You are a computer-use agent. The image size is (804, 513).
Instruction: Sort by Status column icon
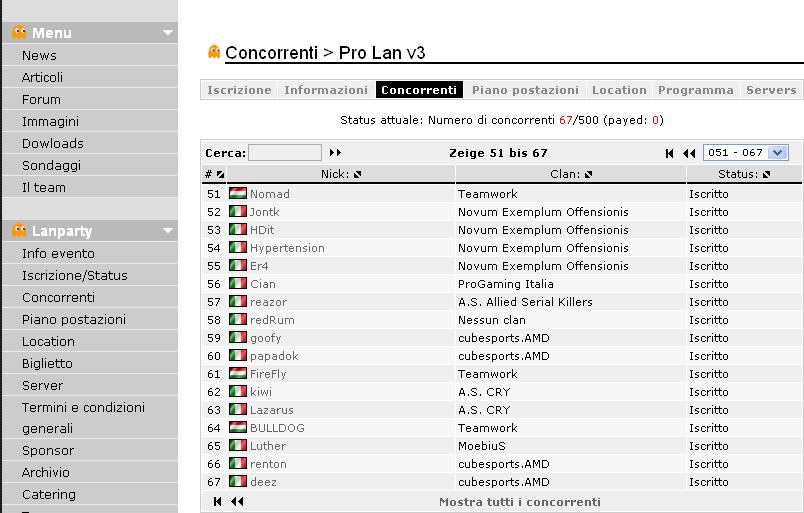766,174
